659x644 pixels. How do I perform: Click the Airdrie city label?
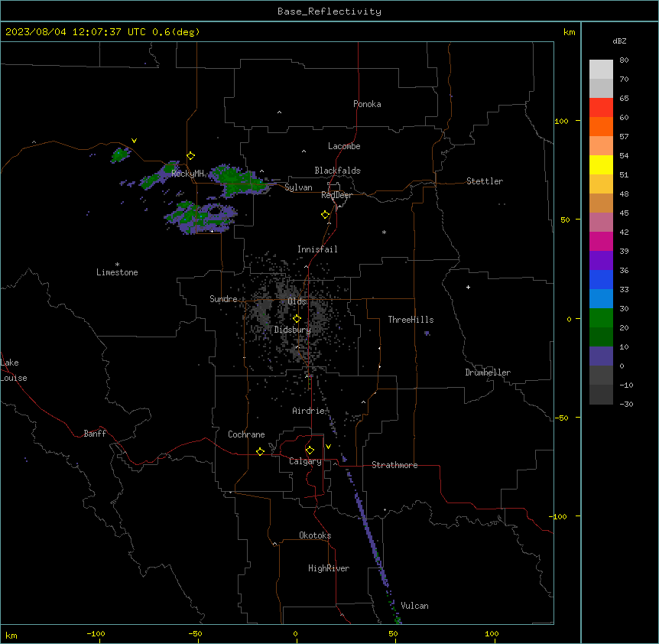pyautogui.click(x=309, y=411)
